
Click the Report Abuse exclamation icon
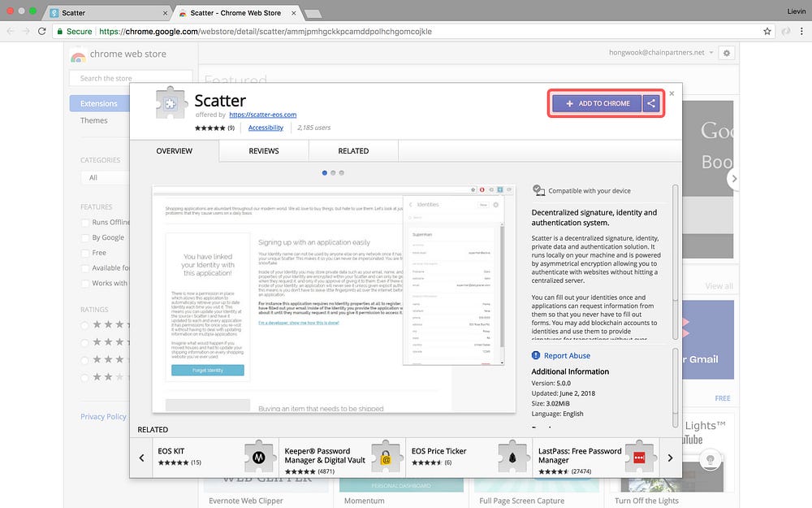pos(536,355)
